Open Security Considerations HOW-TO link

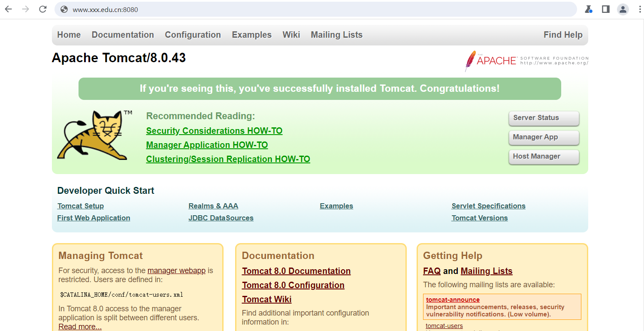pos(214,131)
